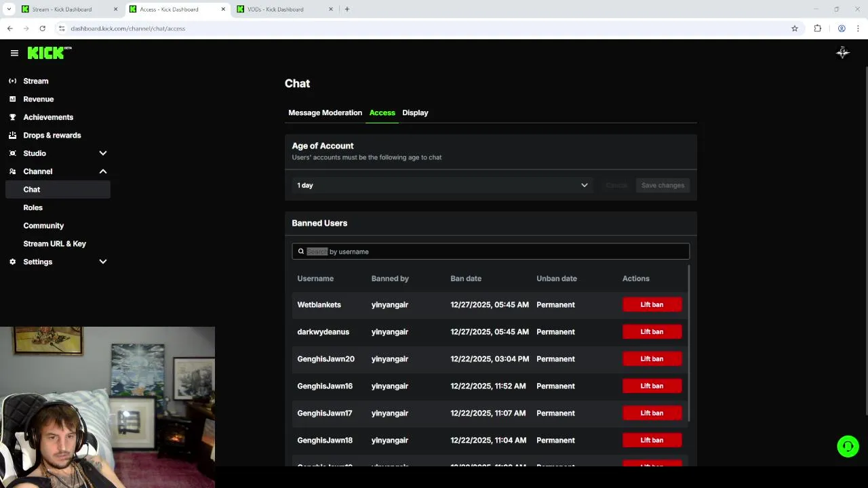The width and height of the screenshot is (868, 488).
Task: Click the Save changes button
Action: point(663,185)
